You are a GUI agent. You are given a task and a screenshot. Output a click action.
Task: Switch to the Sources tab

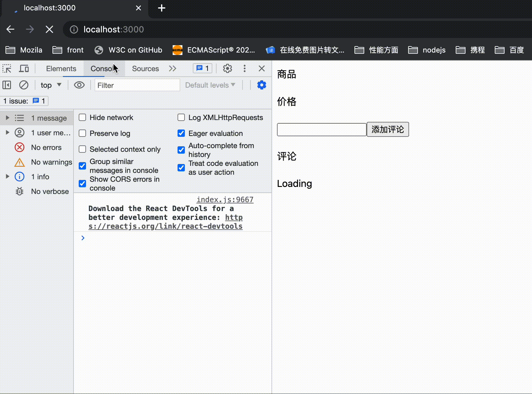[146, 68]
